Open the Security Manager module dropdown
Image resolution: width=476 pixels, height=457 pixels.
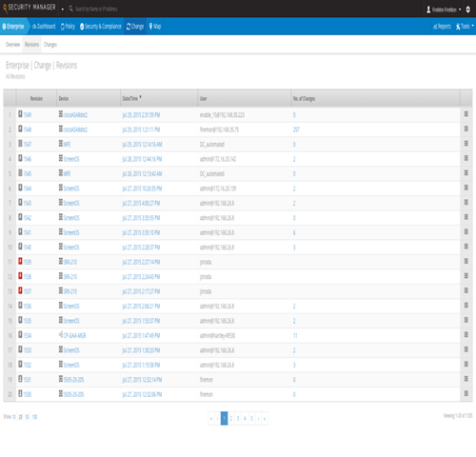[x=62, y=9]
